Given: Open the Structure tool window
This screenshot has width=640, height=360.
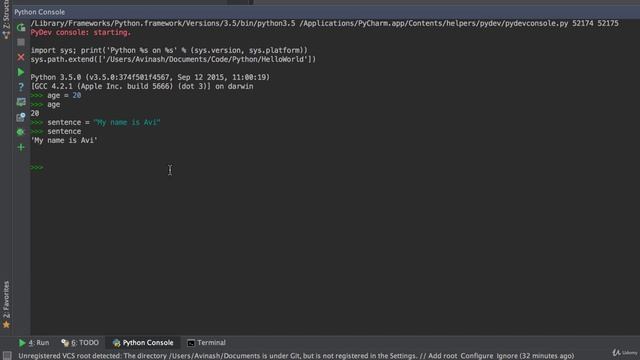Looking at the screenshot, I should (x=6, y=18).
